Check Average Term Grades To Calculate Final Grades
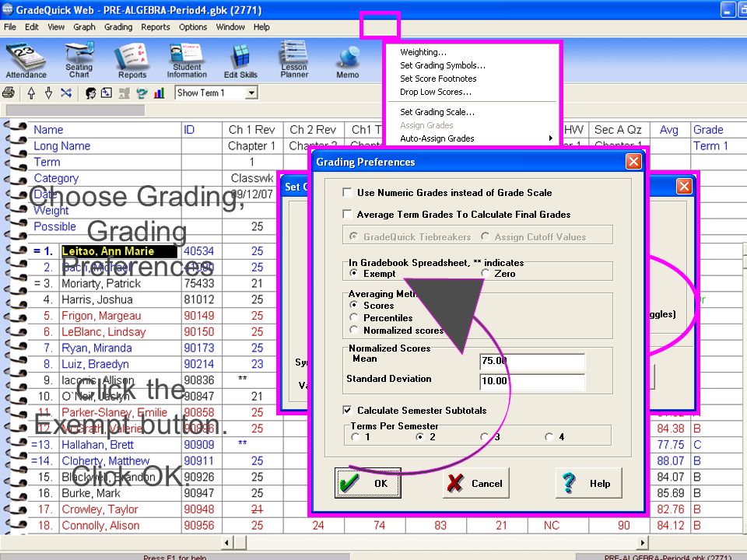The width and height of the screenshot is (747, 560). pos(348,215)
